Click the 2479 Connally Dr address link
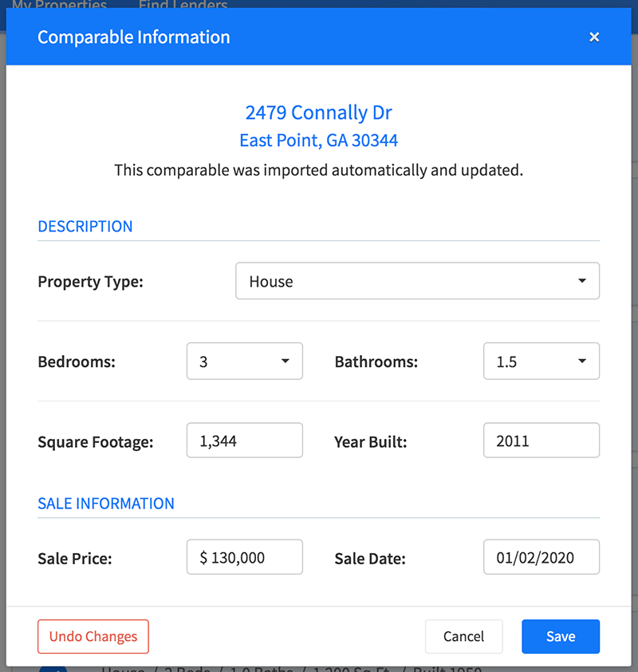Image resolution: width=638 pixels, height=672 pixels. (x=318, y=113)
